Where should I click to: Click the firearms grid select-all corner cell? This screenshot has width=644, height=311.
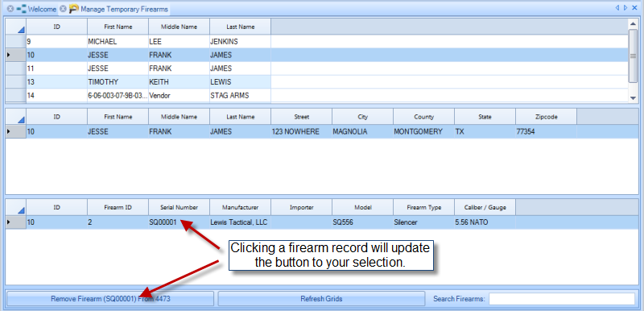pos(16,208)
